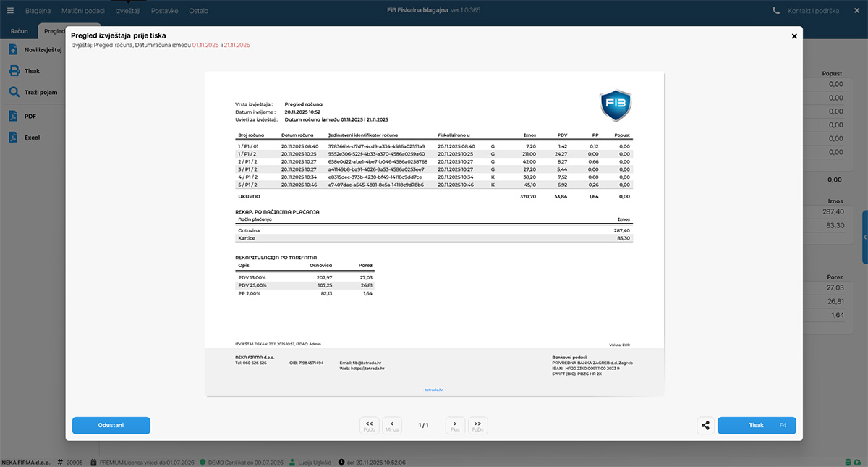Viewport: 868px width, 467px height.
Task: Click the Traži pojam magnifier icon
Action: tap(13, 93)
